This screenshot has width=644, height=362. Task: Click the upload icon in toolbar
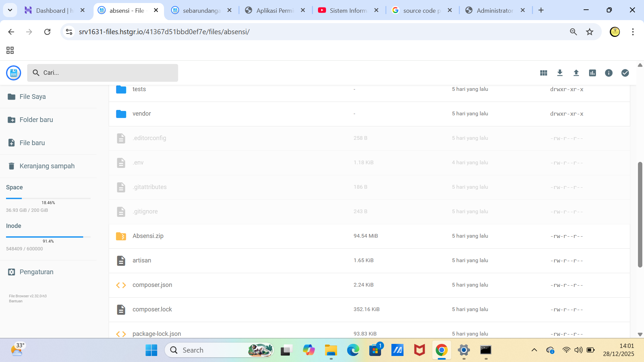point(576,73)
